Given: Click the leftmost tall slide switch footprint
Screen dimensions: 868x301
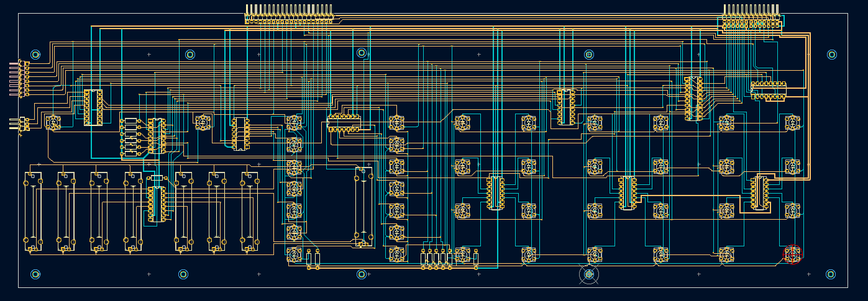Looking at the screenshot, I should point(33,211).
